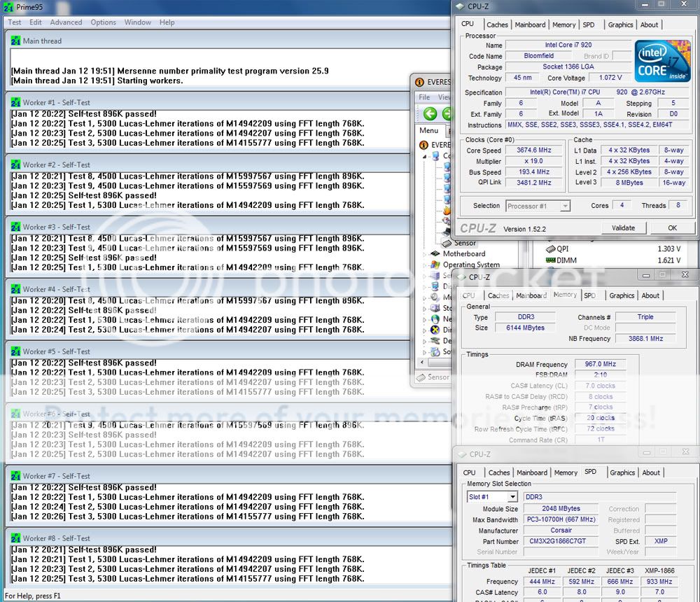
Task: Expand the Motherboard node in EVEREST tree
Action: point(425,254)
